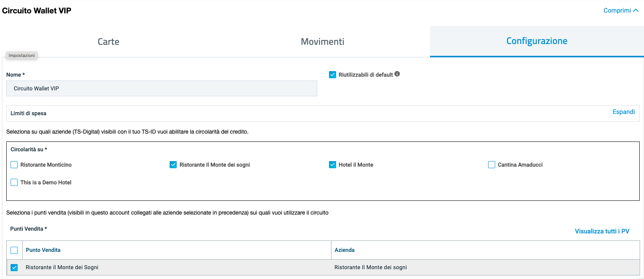
Task: Collapse the panel with Comprimi
Action: coord(617,11)
